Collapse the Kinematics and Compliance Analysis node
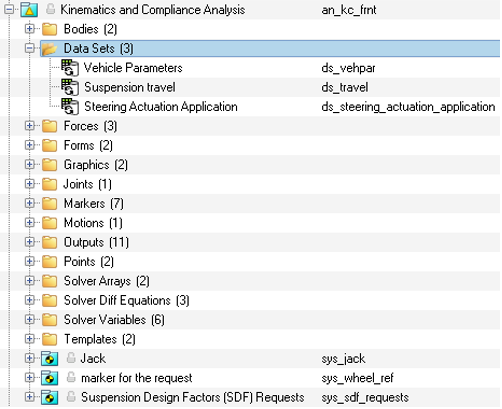Viewport: 502px width, 409px height. [9, 10]
